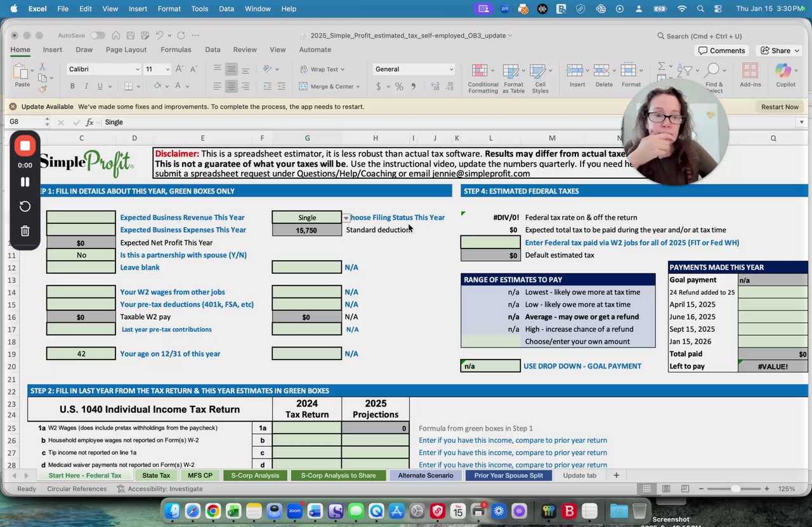Open the Share dropdown button
812x527 pixels.
point(780,51)
